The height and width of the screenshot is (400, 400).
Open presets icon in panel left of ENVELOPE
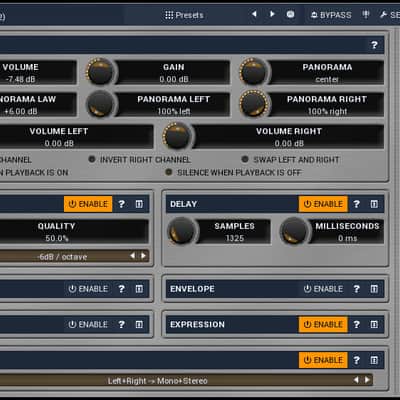pos(139,289)
